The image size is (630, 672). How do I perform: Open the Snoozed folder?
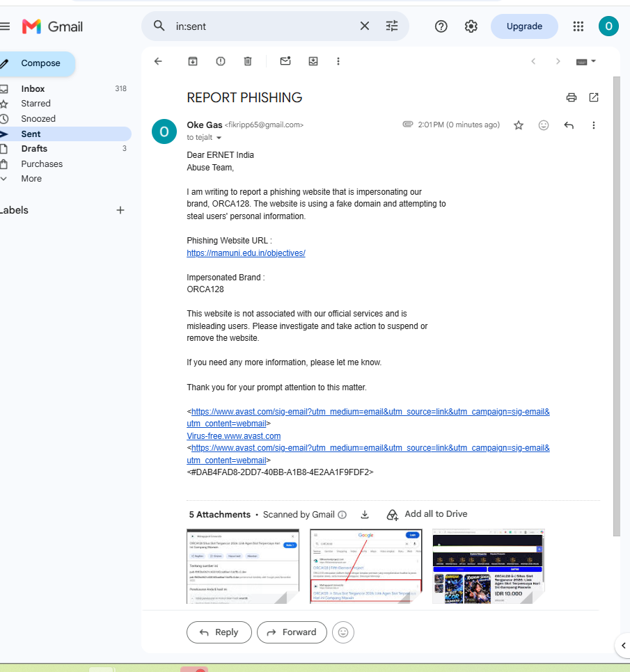point(38,119)
